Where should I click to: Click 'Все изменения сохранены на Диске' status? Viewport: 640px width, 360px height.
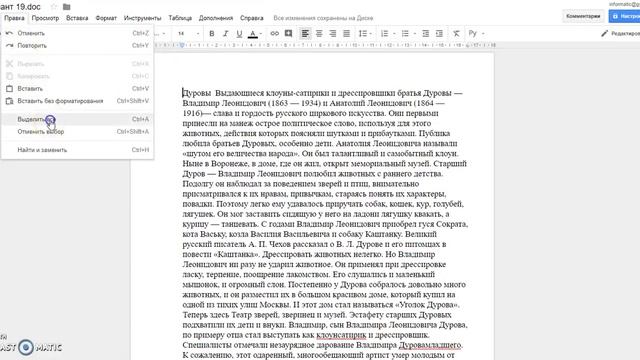coord(323,18)
